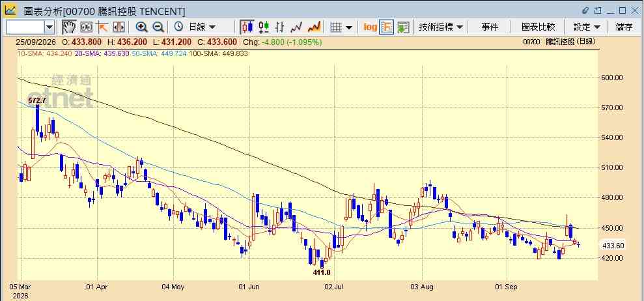This screenshot has height=301, width=644.
Task: Open the 技術指標 dropdown menu
Action: [x=441, y=27]
